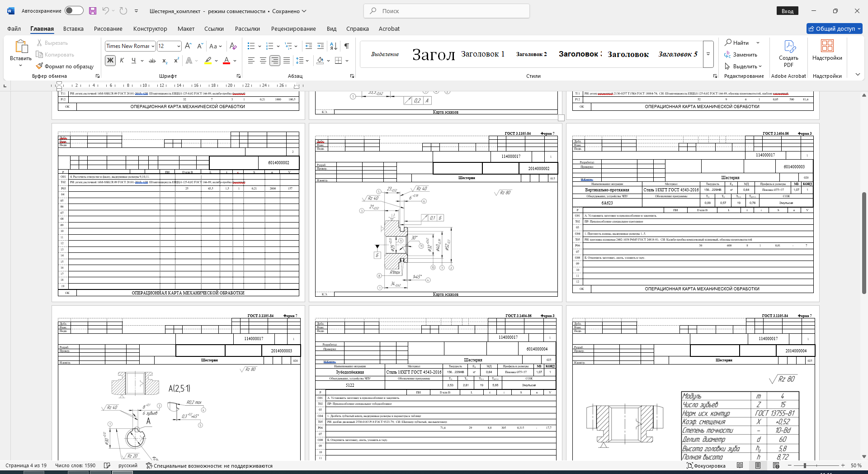The height and width of the screenshot is (474, 868).
Task: Open the Вставка ribbon tab
Action: pyautogui.click(x=73, y=28)
